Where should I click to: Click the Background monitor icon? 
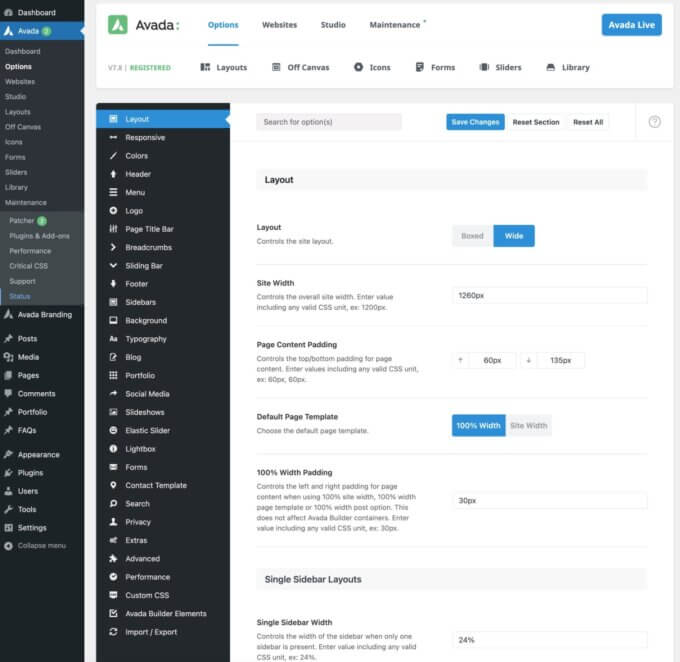[x=113, y=320]
